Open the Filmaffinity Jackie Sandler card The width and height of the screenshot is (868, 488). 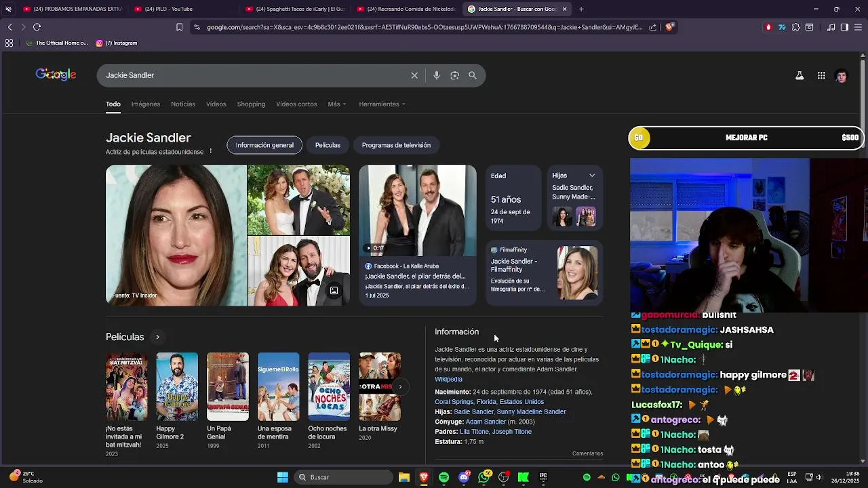[x=545, y=273]
